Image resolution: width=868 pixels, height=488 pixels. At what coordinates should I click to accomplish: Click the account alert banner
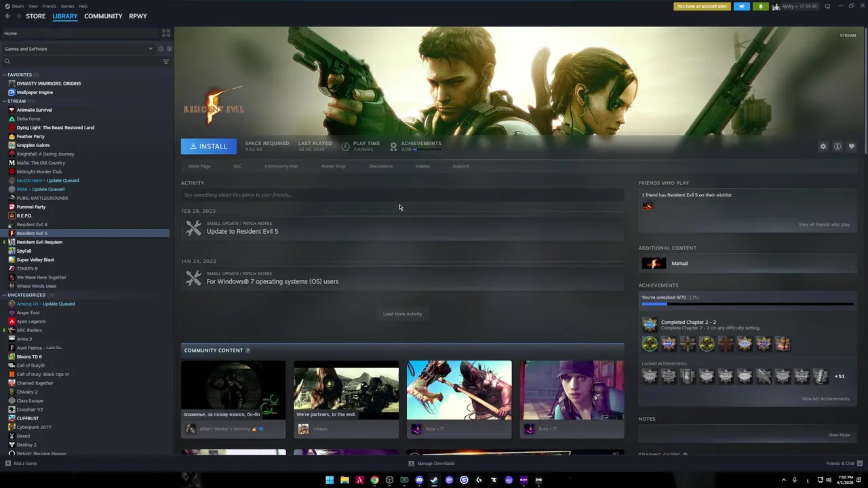coord(702,7)
